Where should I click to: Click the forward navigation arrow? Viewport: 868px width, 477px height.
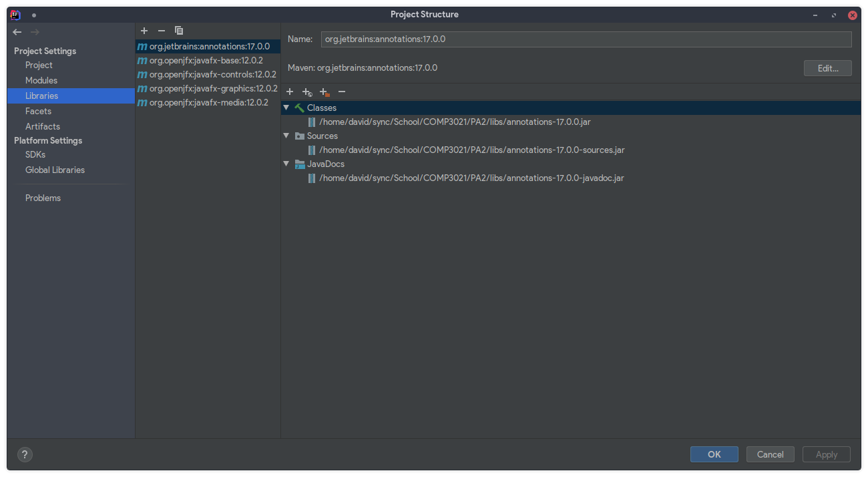[x=35, y=32]
